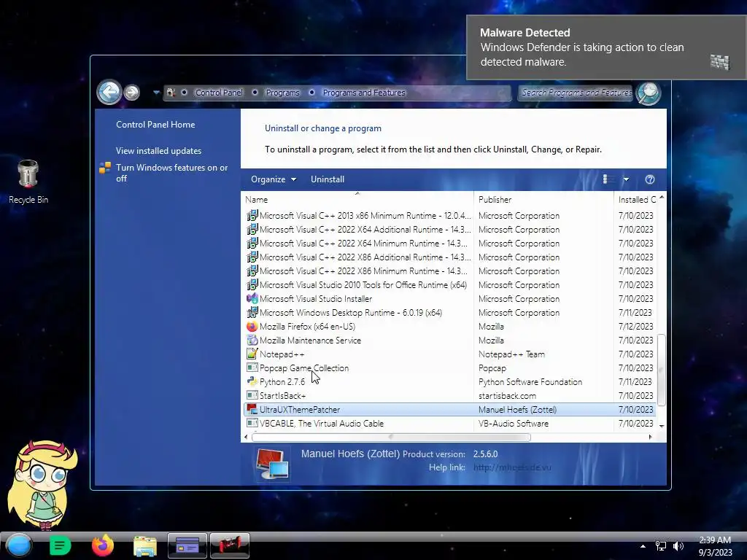Click the help question mark icon
The image size is (747, 560).
650,179
